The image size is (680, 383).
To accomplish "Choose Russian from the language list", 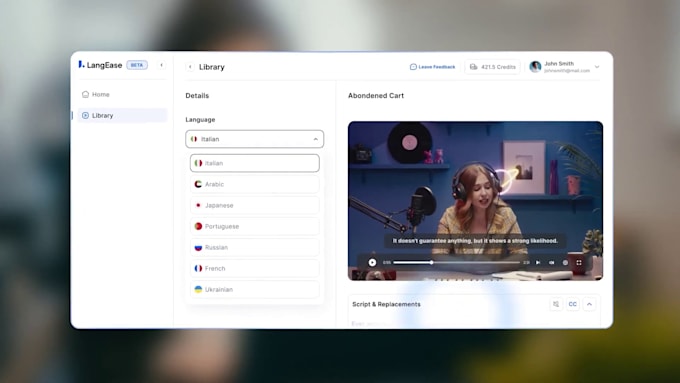I will pos(255,247).
